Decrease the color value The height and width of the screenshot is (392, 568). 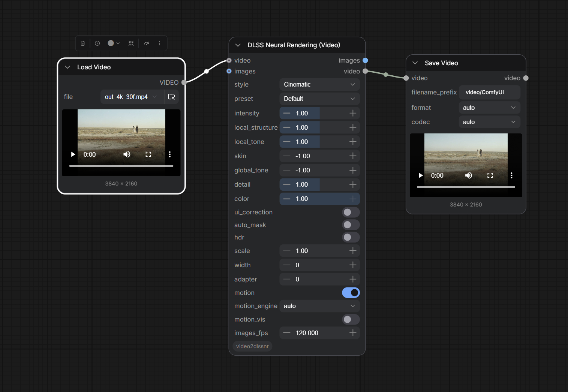click(x=287, y=199)
